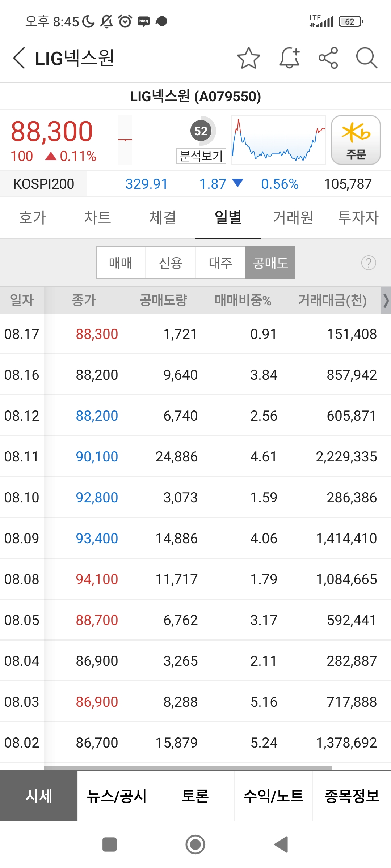Image resolution: width=391 pixels, height=868 pixels.
Task: Tap the horizontal table scrollbar
Action: (188, 767)
